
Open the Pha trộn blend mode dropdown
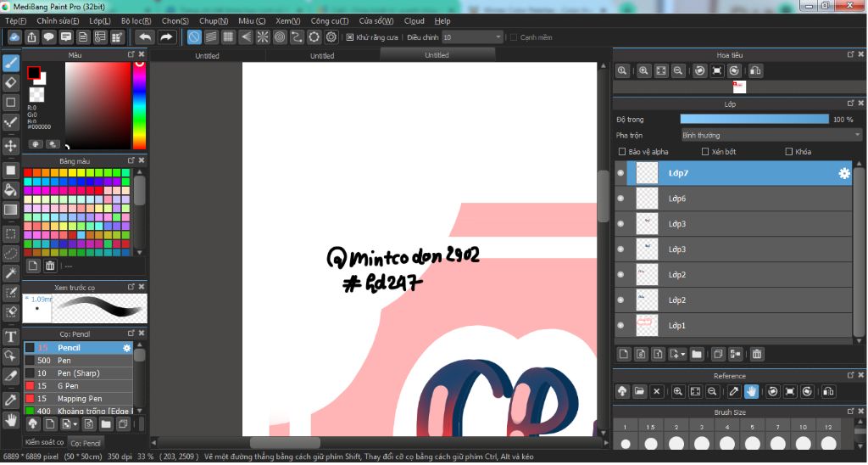pyautogui.click(x=771, y=135)
